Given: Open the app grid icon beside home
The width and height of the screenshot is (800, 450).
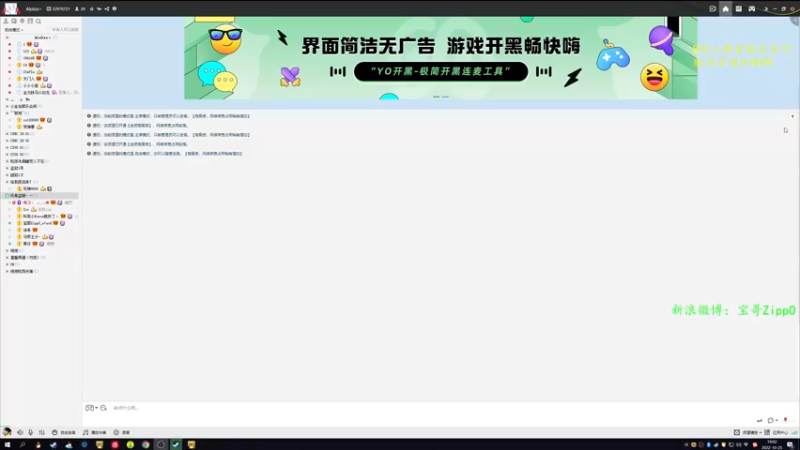Looking at the screenshot, I should [738, 9].
